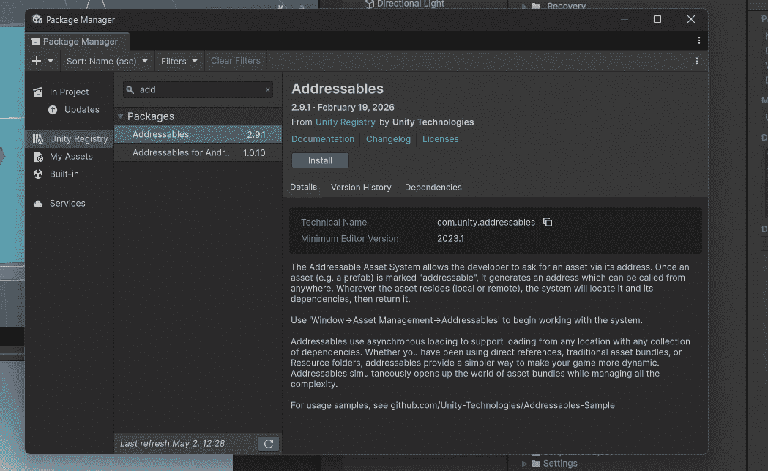768x471 pixels.
Task: Expand the Settings folder in the background window
Action: [524, 463]
